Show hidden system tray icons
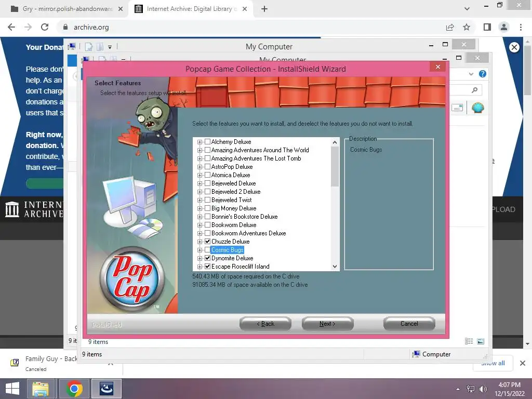 pos(458,389)
